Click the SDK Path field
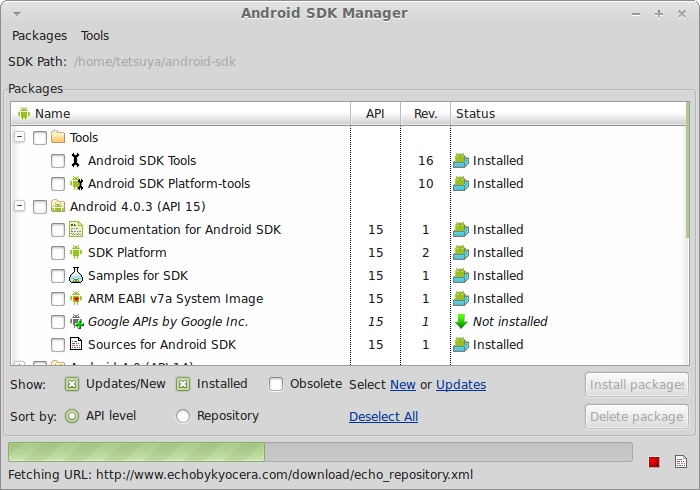Viewport: 700px width, 490px height. [x=155, y=62]
